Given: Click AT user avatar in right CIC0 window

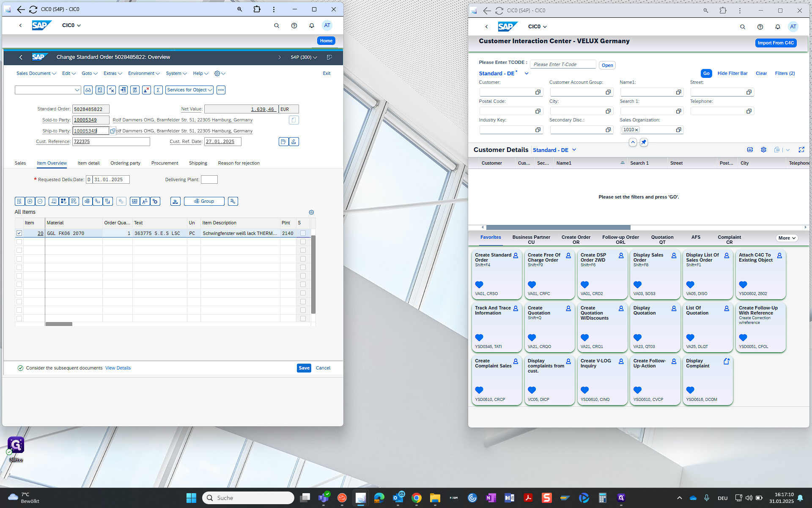Looking at the screenshot, I should [x=793, y=27].
